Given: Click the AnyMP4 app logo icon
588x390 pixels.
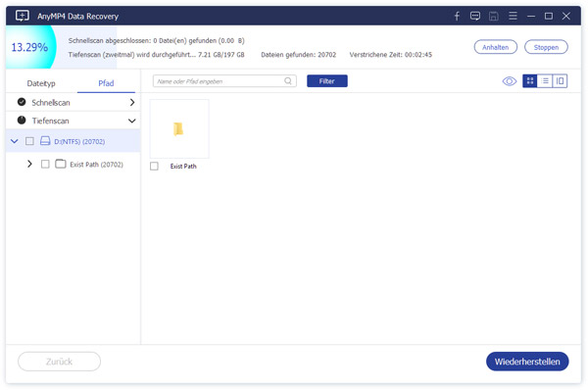Looking at the screenshot, I should coord(23,16).
